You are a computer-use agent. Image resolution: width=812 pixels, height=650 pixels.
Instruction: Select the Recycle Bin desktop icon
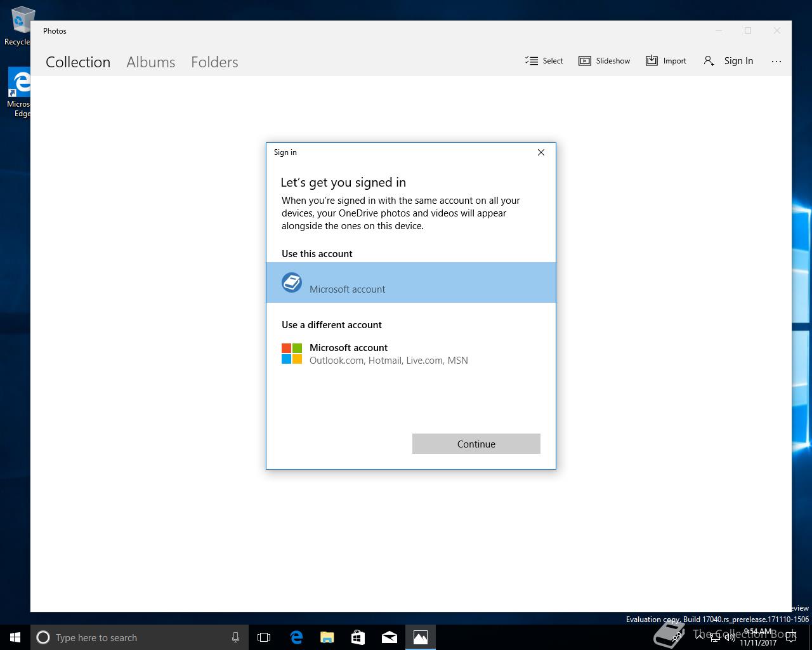(16, 26)
